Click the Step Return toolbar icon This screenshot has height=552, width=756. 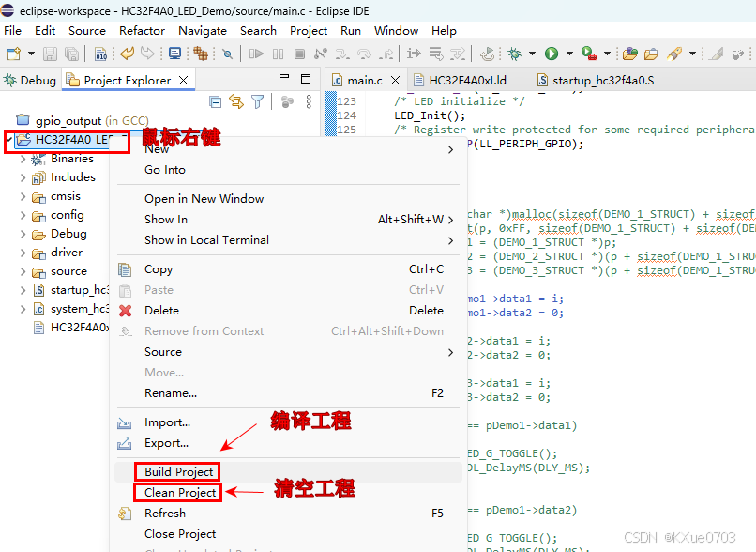click(386, 54)
